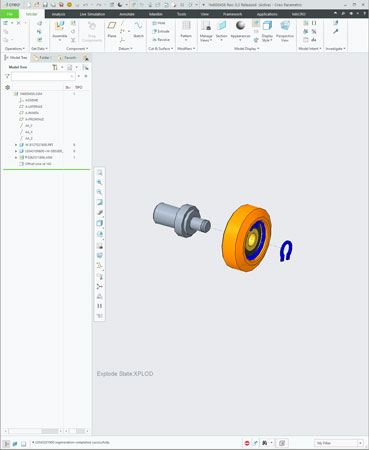Switch to the Applications ribbon tab
Viewport: 369px width, 450px height.
pos(267,14)
